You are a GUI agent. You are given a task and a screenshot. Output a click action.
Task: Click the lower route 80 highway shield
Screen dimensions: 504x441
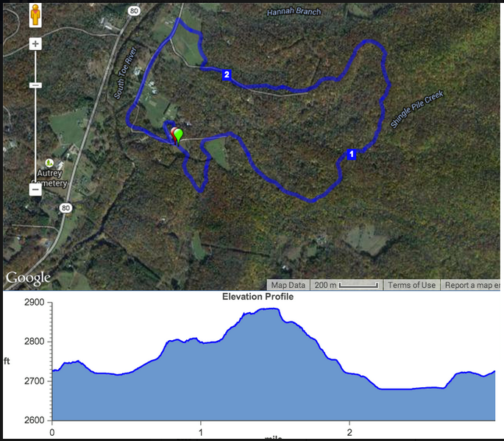65,208
